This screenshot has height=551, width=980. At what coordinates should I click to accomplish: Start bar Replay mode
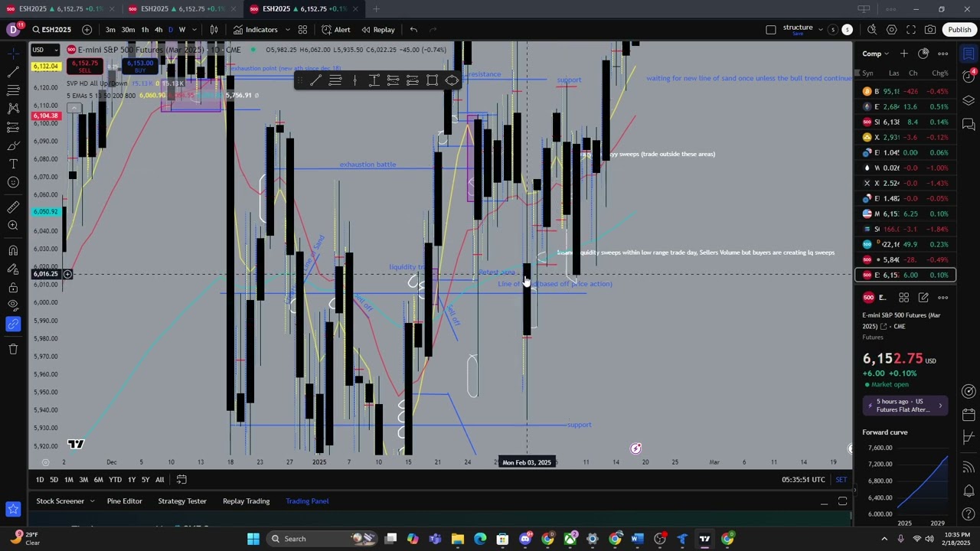pos(378,30)
